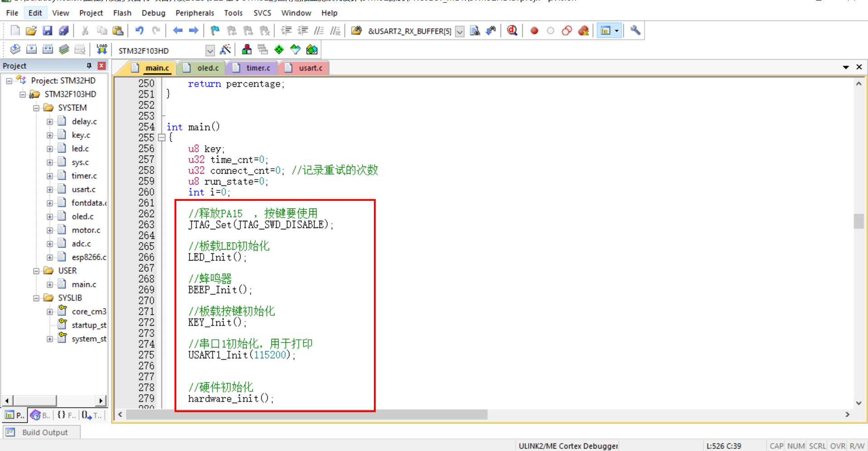Select adc.c in the project tree
This screenshot has width=868, height=451.
coord(81,244)
